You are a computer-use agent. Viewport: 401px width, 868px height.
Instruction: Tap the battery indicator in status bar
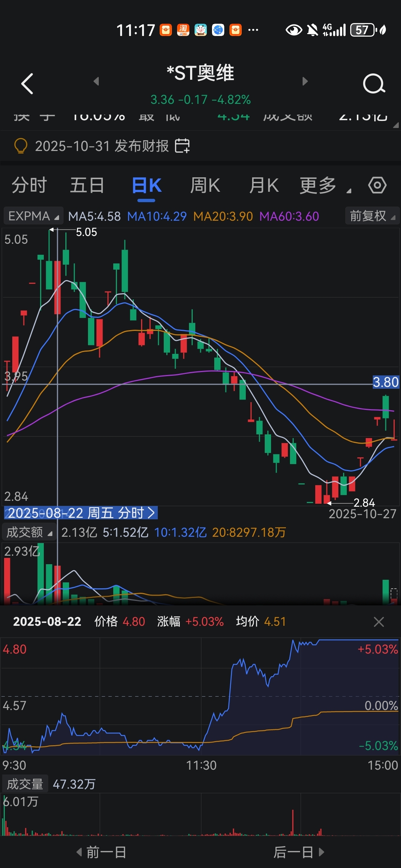click(x=362, y=30)
